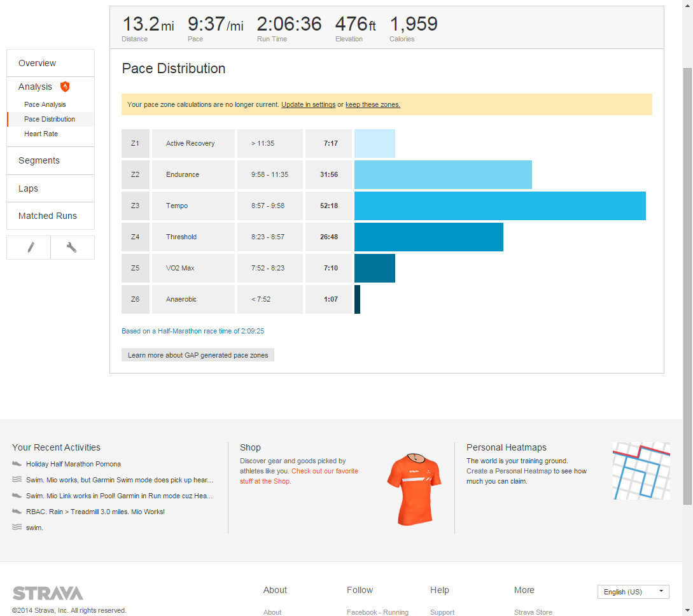Screen dimensions: 693x616
Task: Click the Personal Heatmaps map thumbnail
Action: click(x=641, y=471)
